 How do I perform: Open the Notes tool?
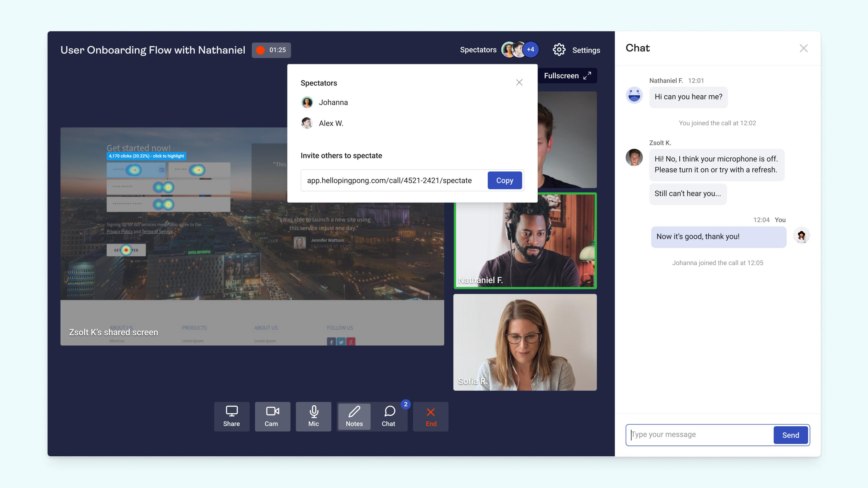354,416
